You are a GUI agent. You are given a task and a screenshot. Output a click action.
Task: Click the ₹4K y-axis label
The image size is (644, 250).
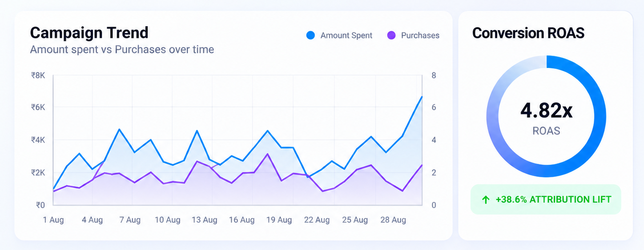38,140
